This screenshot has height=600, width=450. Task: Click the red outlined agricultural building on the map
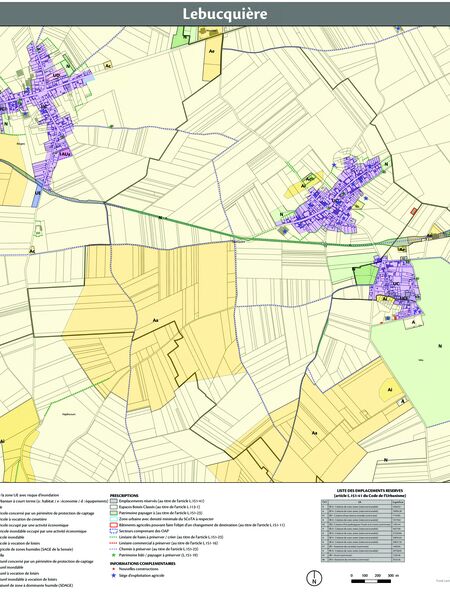point(413,211)
